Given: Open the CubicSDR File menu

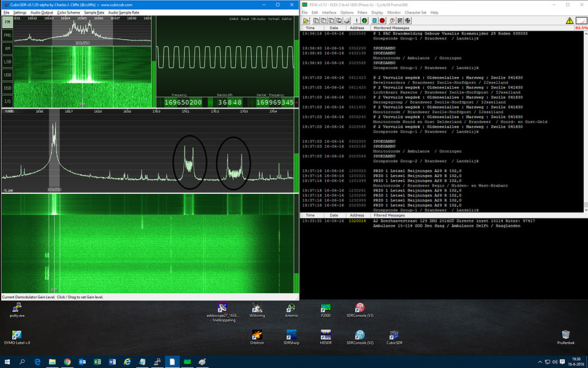Looking at the screenshot, I should tap(6, 12).
